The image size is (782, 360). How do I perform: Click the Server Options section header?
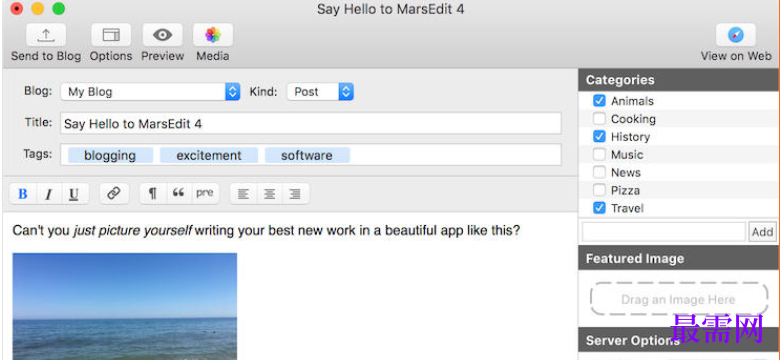678,341
